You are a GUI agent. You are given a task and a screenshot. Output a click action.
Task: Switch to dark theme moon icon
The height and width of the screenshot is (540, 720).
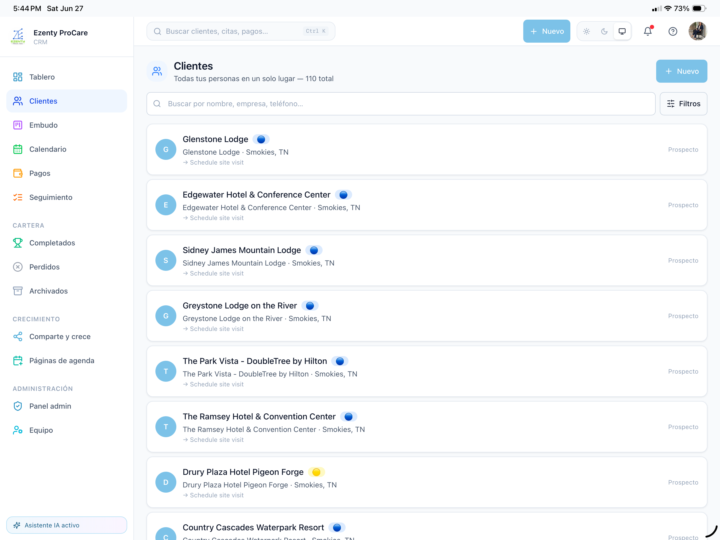click(604, 31)
